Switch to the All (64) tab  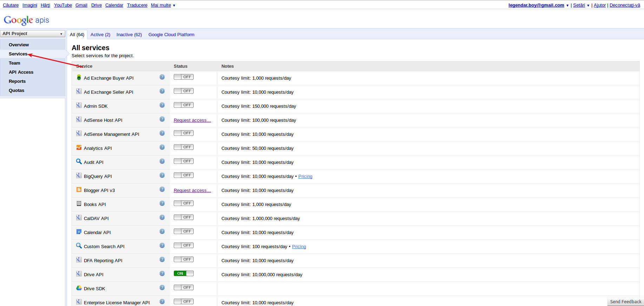77,34
